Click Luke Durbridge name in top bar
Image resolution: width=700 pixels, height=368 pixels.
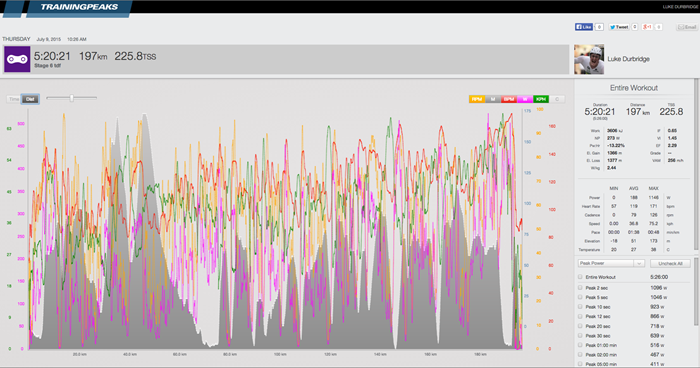pyautogui.click(x=679, y=7)
